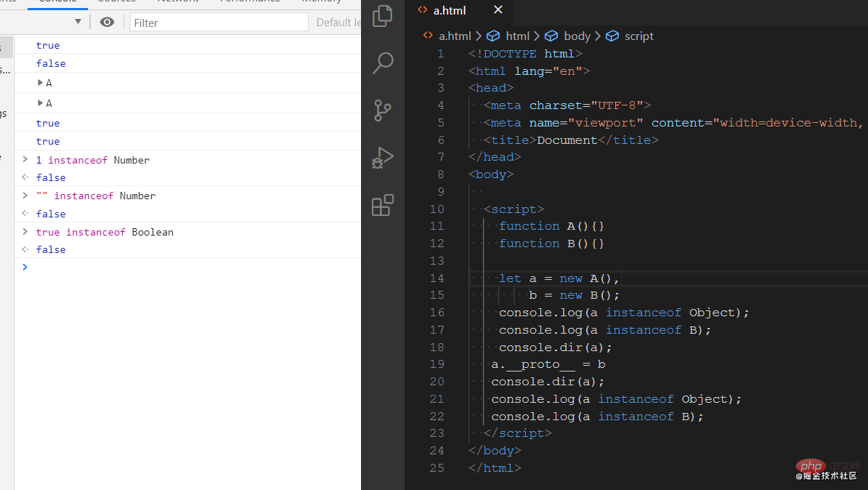Click the '"" instanceof Number' console entry
This screenshot has height=490, width=868.
point(96,196)
